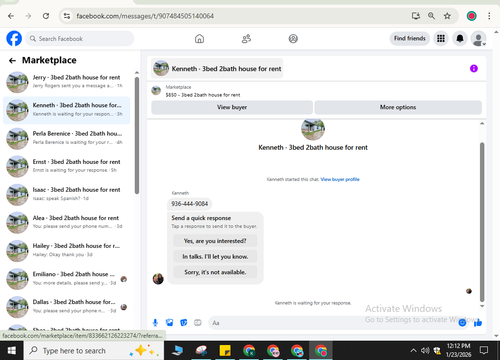This screenshot has height=360, width=500.
Task: Open the account profile avatar menu
Action: pyautogui.click(x=478, y=39)
